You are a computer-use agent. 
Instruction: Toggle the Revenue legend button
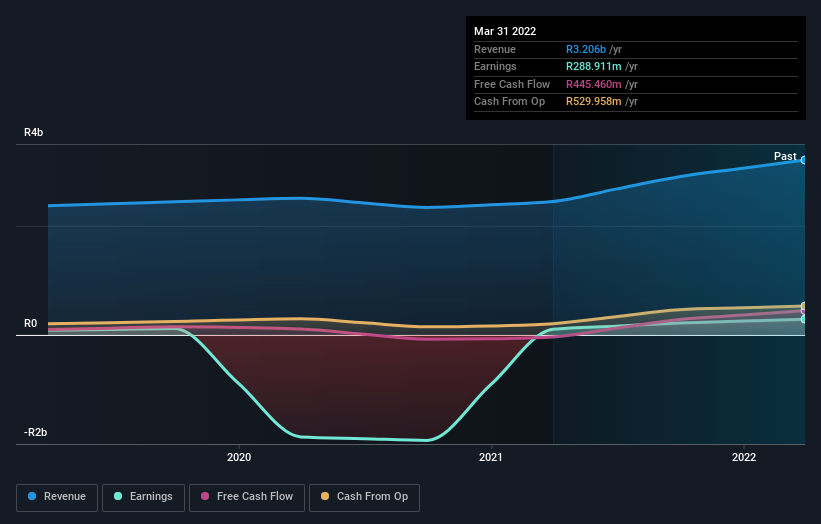[57, 497]
